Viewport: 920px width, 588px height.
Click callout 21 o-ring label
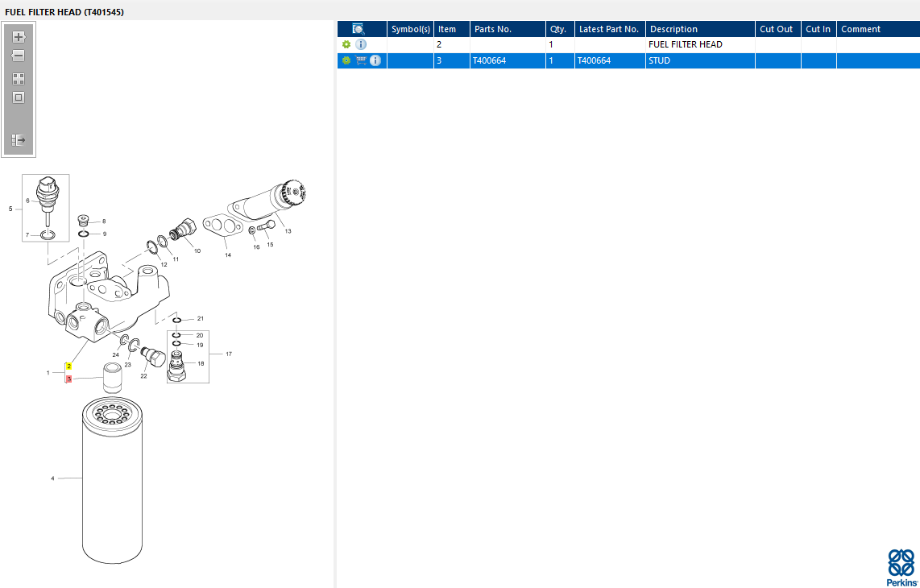coord(200,319)
